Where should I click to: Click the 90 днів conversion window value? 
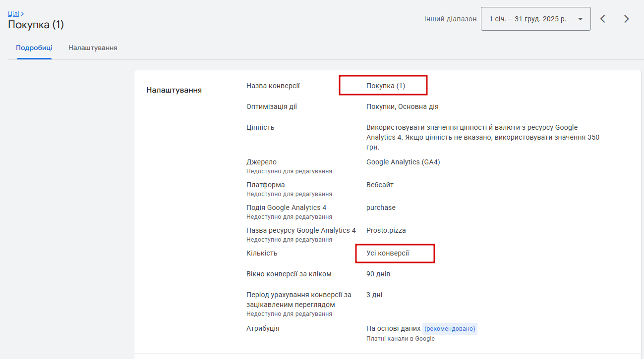(x=378, y=274)
